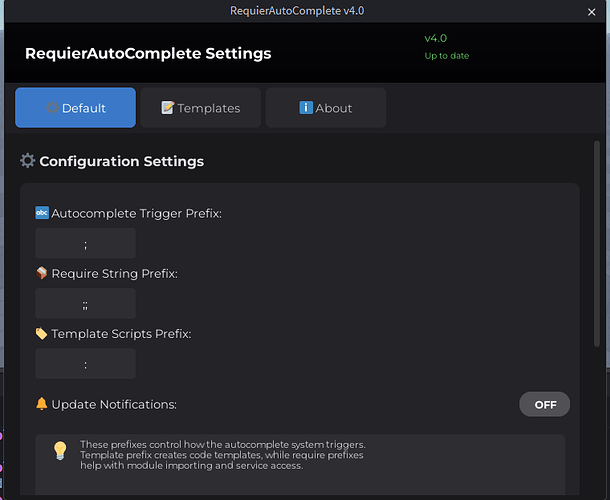This screenshot has height=500, width=610.
Task: Click the settings panel vertical scrollbar
Action: pyautogui.click(x=597, y=244)
